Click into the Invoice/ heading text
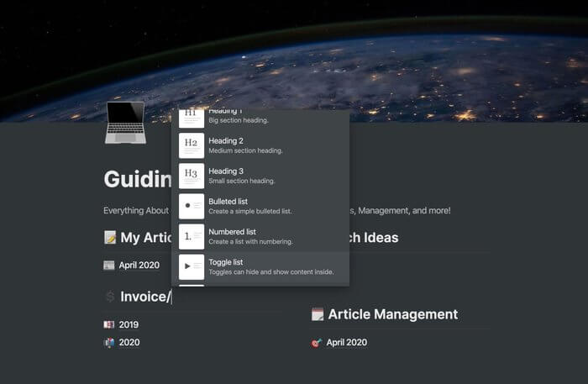Screen dimensions: 588x384 (144, 297)
